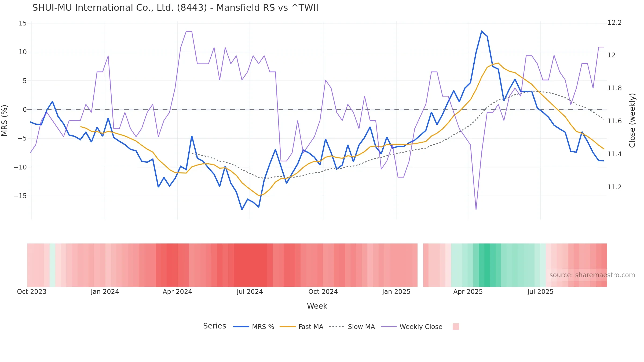
Task: Click the Week axis title
Action: (317, 306)
